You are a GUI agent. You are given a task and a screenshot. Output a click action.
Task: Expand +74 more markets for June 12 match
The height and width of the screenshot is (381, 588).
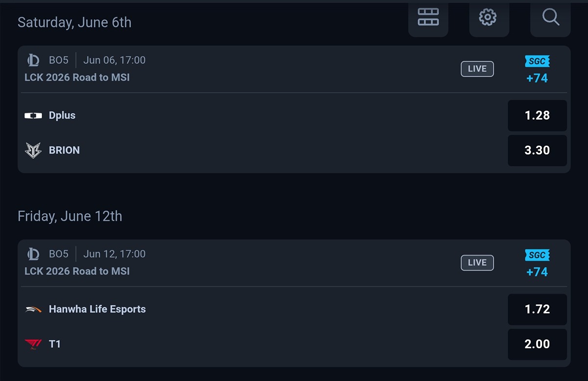537,272
